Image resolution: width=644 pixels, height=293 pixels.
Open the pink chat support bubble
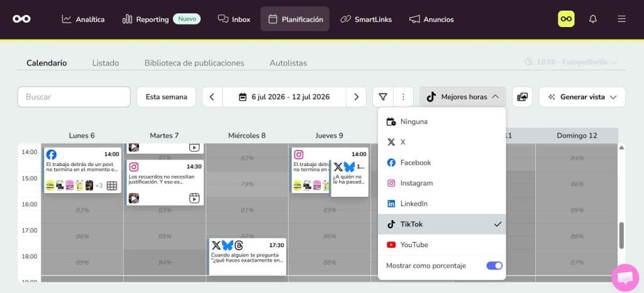coord(625,278)
